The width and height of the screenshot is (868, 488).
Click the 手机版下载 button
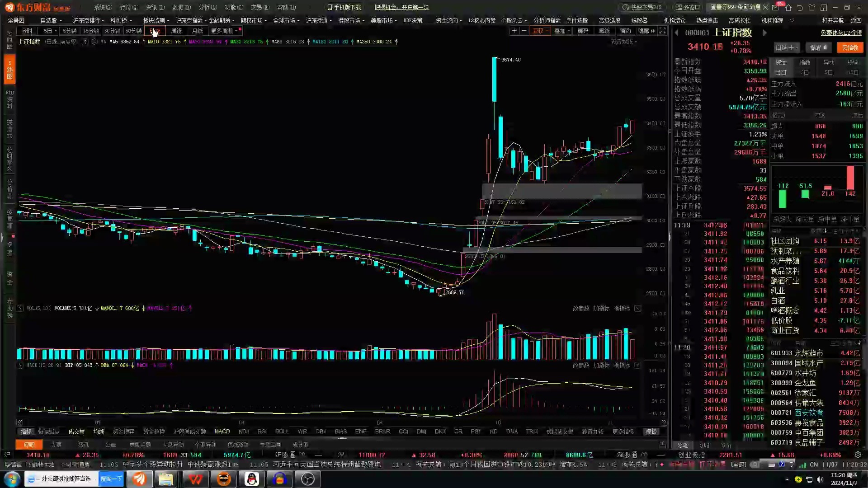pos(344,7)
